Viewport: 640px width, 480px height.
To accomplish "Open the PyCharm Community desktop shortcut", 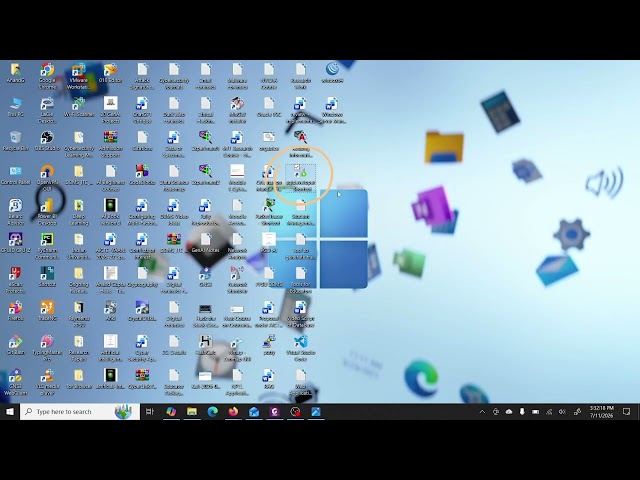I will (x=47, y=245).
